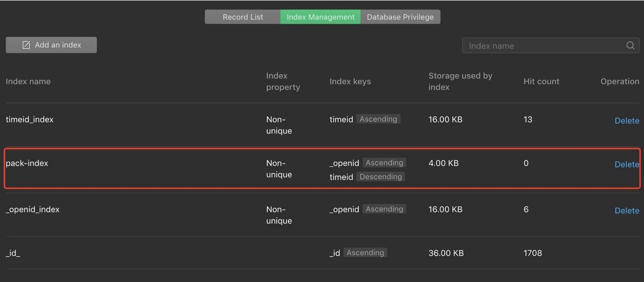The height and width of the screenshot is (282, 644).
Task: Click the Index keys column header
Action: 350,81
